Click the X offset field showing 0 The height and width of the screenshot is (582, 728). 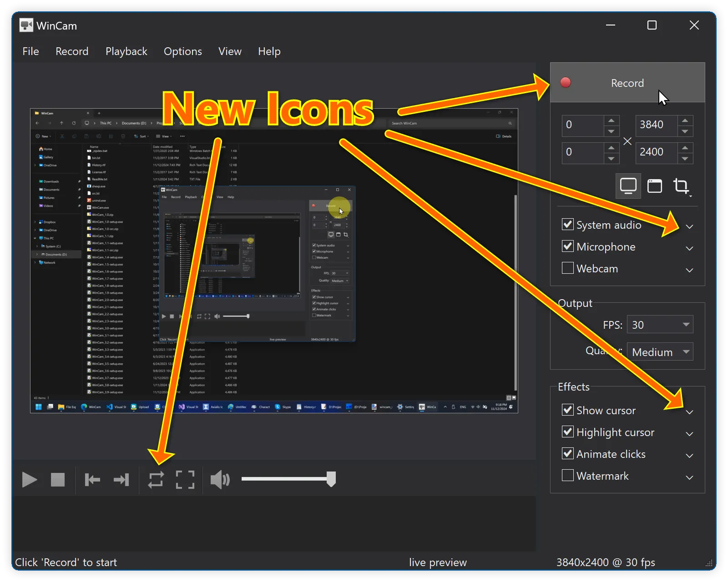(x=583, y=125)
